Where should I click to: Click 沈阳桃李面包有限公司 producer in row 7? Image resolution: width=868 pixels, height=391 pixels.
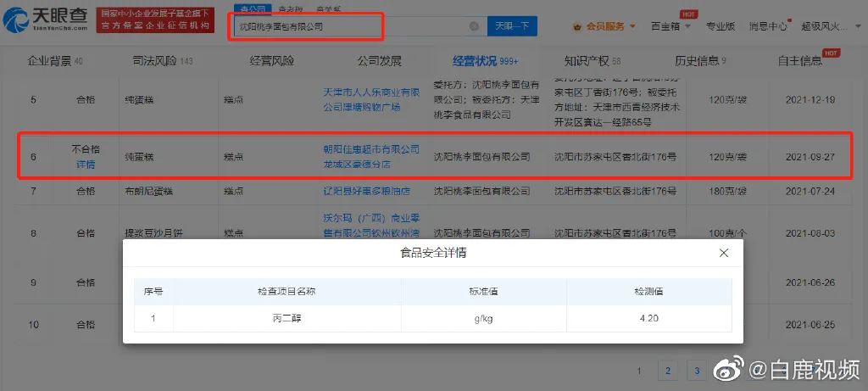click(x=481, y=191)
